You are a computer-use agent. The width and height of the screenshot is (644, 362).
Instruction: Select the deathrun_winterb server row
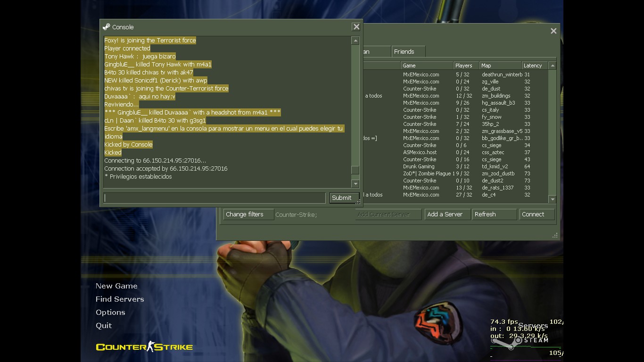pyautogui.click(x=455, y=74)
